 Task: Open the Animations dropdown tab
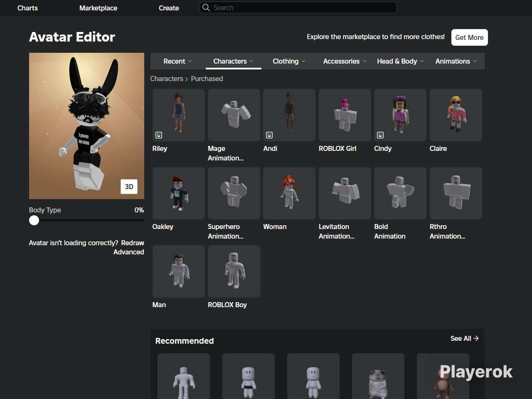pyautogui.click(x=456, y=61)
